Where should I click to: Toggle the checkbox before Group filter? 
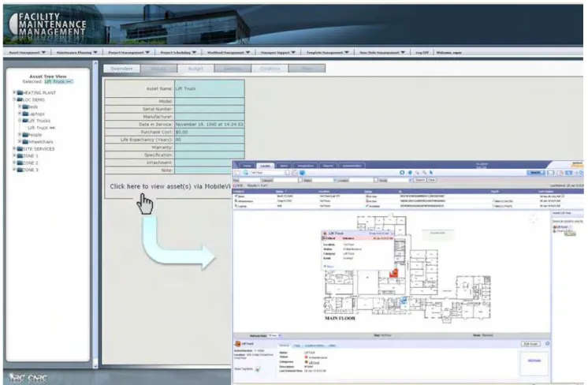point(376,180)
